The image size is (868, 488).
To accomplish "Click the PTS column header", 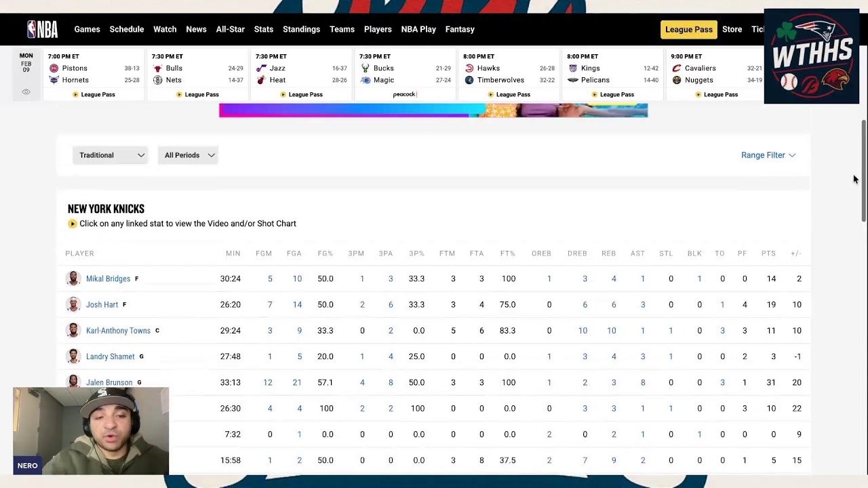I will tap(768, 253).
